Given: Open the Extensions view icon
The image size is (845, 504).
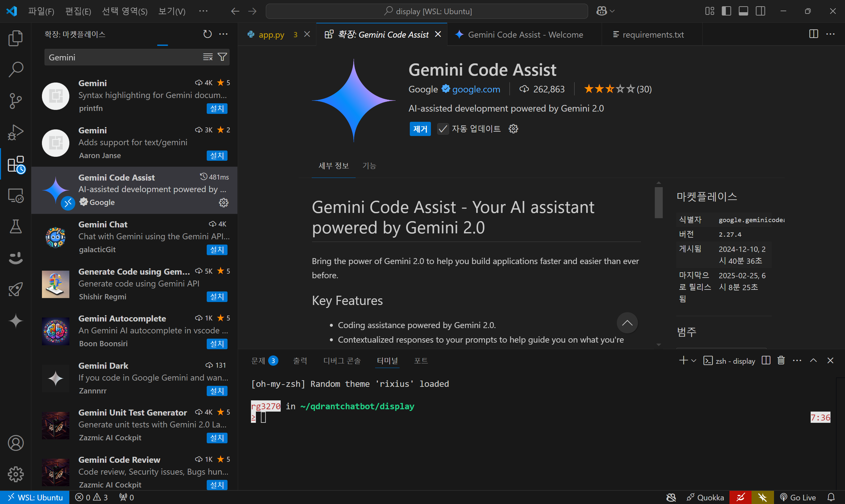Looking at the screenshot, I should pos(16,164).
